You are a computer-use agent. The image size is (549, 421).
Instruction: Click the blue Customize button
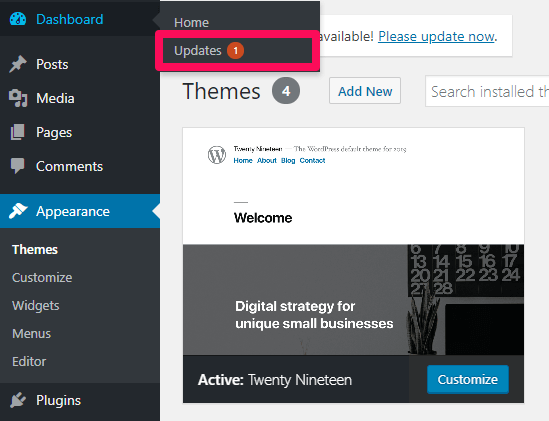(x=468, y=379)
